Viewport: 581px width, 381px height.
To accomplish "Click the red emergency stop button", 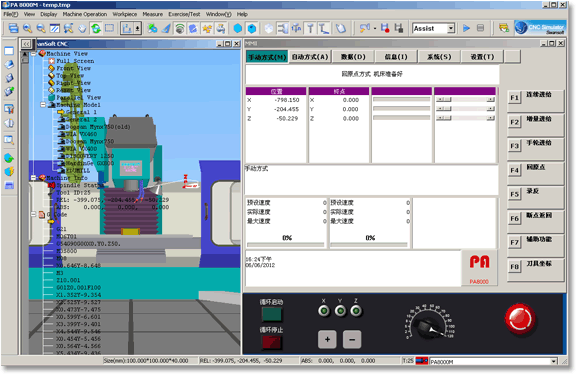I will click(x=519, y=319).
